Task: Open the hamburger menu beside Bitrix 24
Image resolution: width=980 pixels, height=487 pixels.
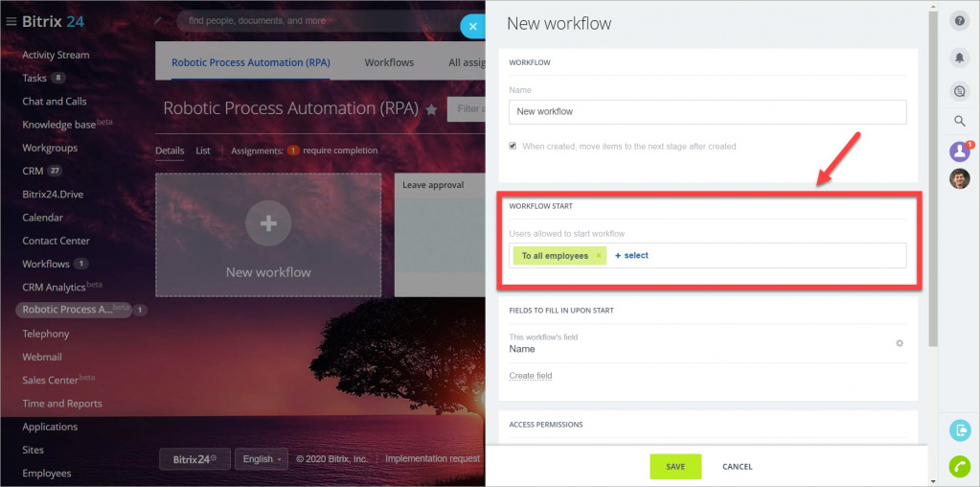Action: pyautogui.click(x=11, y=22)
